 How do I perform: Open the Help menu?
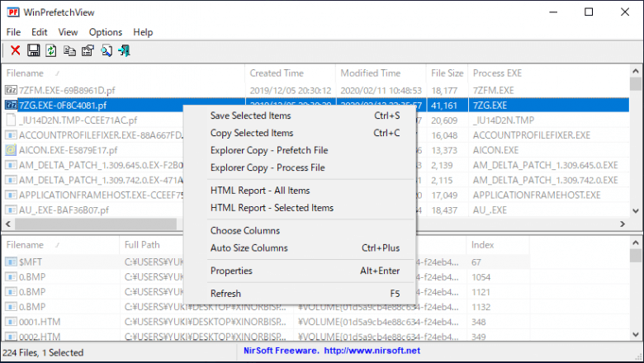143,32
